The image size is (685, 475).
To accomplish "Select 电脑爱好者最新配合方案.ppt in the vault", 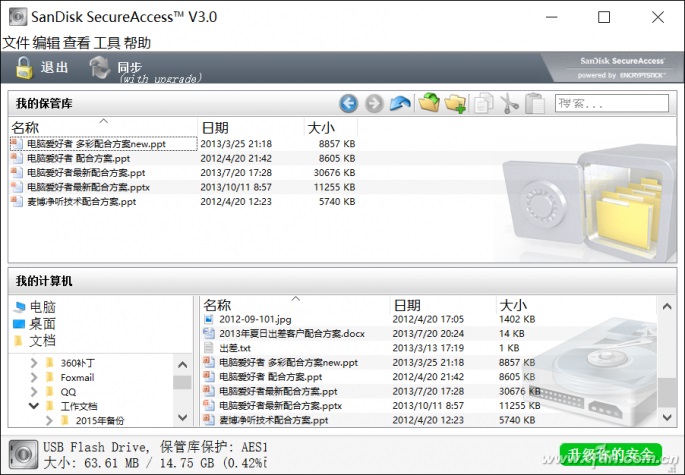I will [x=86, y=173].
